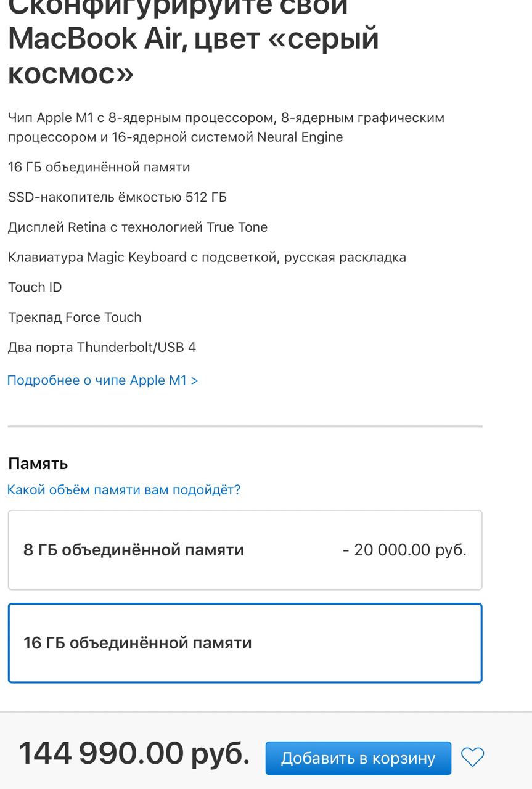Click the Neural Engine text in chip description
Image resolution: width=532 pixels, height=789 pixels.
(x=300, y=137)
